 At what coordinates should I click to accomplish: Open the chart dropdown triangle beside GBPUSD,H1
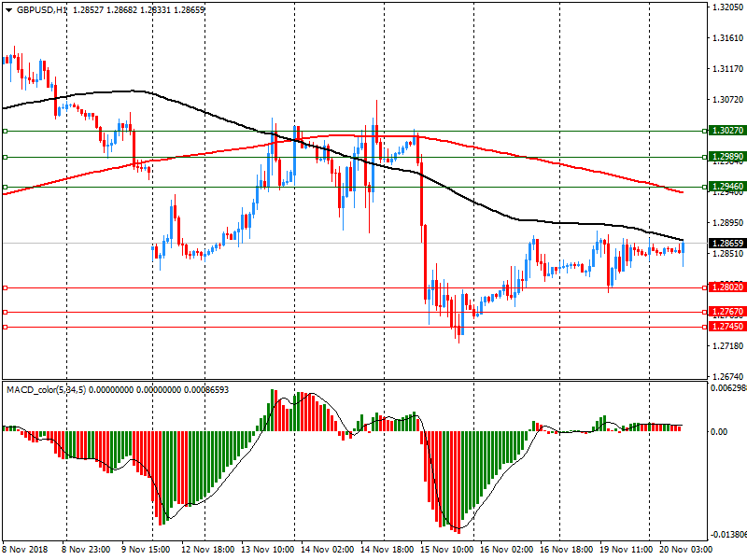tap(8, 10)
